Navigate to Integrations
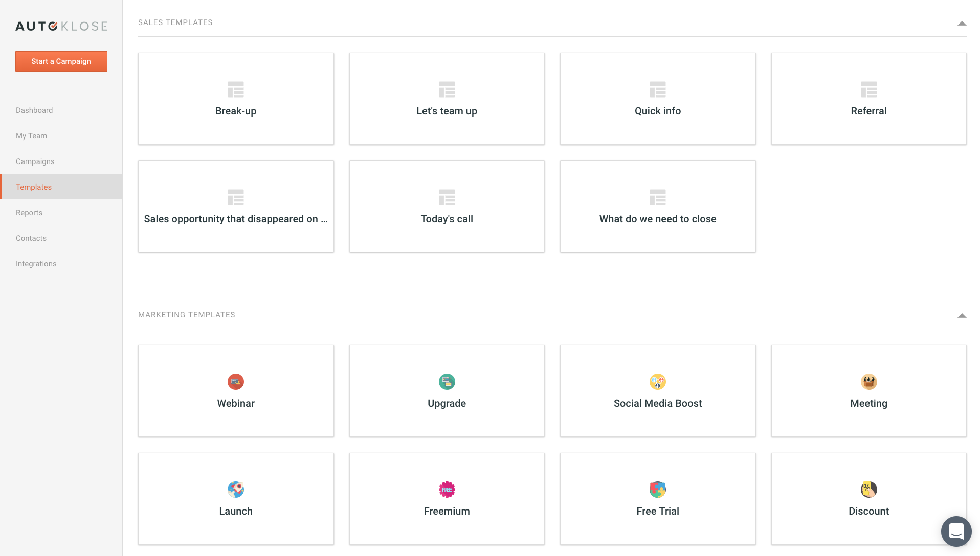This screenshot has width=980, height=556. tap(36, 264)
